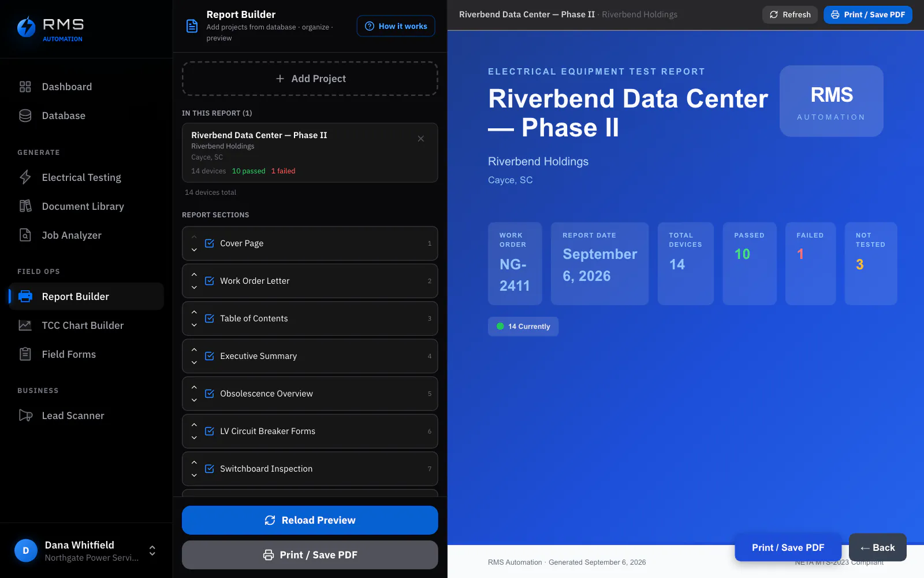Click the RMS Automation logo badge on cover
The width and height of the screenshot is (924, 578).
pos(832,101)
